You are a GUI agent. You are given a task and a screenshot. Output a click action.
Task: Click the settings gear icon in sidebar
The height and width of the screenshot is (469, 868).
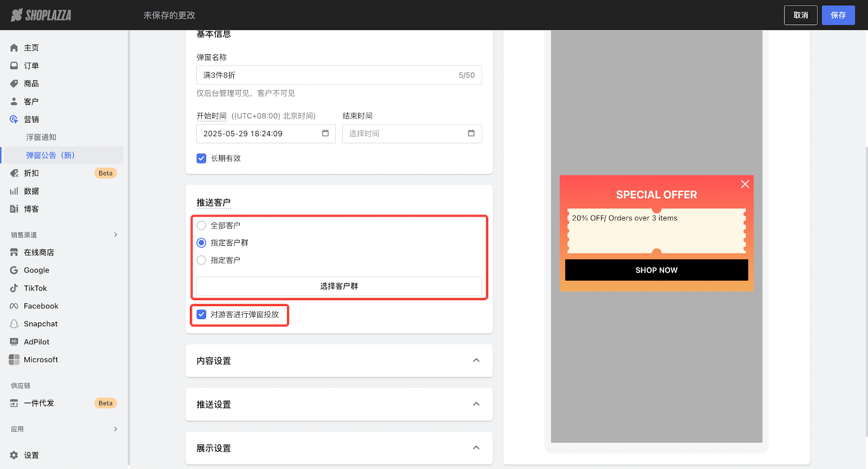[14, 455]
